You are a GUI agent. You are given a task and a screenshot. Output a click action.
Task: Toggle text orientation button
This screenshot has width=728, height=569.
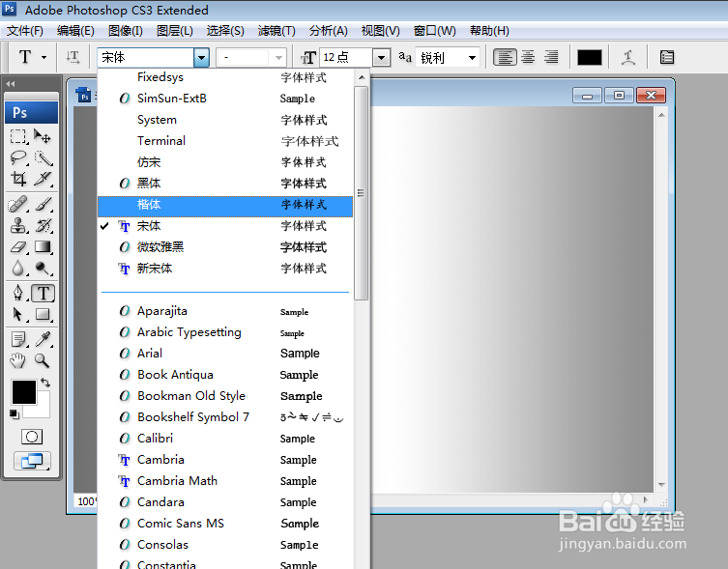[x=73, y=58]
